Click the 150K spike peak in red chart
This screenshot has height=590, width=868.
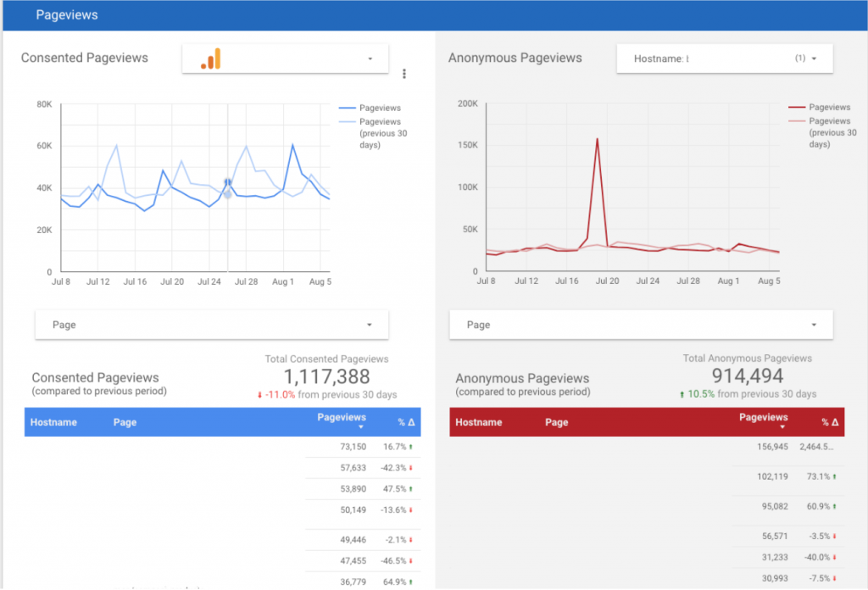(598, 140)
